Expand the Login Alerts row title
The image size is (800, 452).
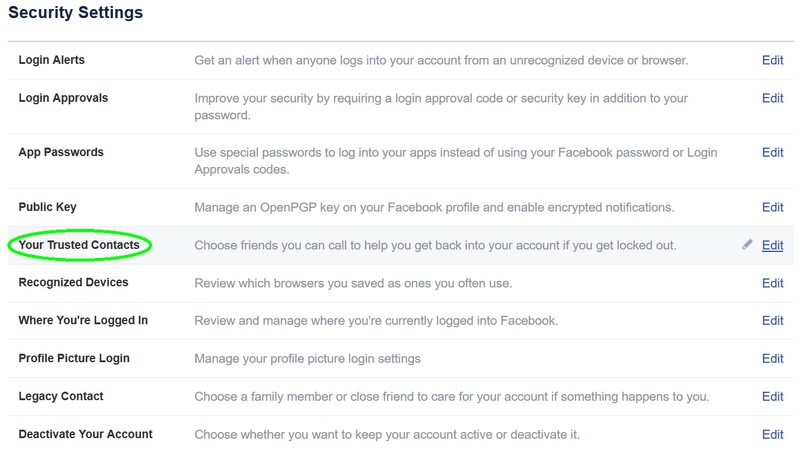(51, 60)
